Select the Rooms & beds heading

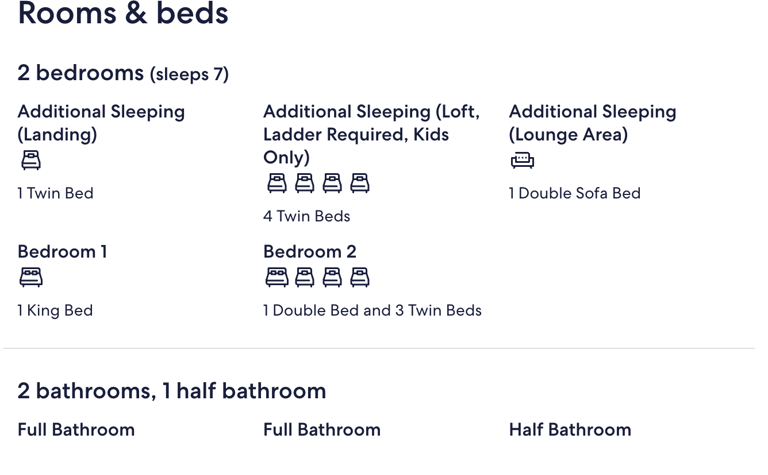pos(123,13)
